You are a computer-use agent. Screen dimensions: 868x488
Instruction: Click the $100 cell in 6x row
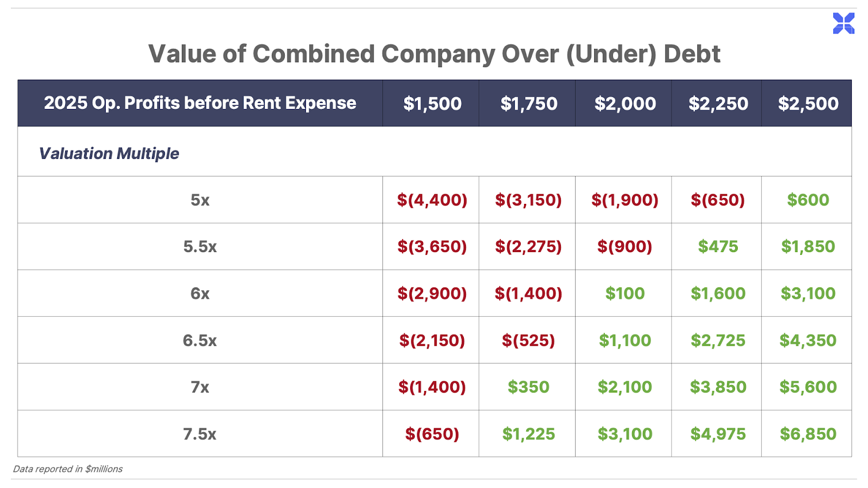[625, 293]
